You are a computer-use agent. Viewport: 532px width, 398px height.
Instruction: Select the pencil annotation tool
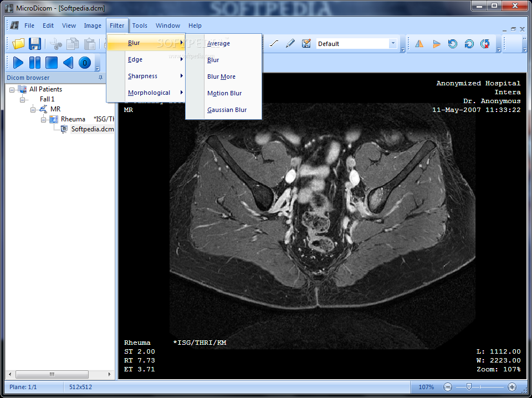290,43
